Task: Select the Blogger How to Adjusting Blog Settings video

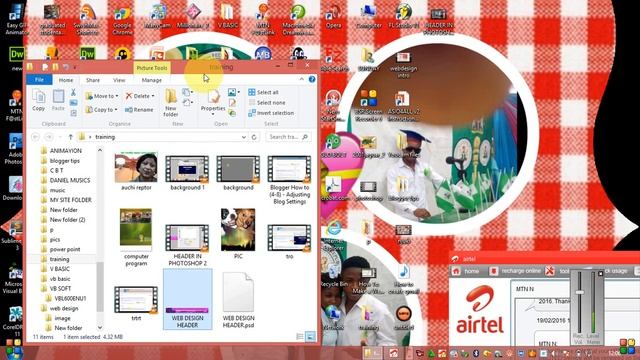Action: [x=289, y=180]
